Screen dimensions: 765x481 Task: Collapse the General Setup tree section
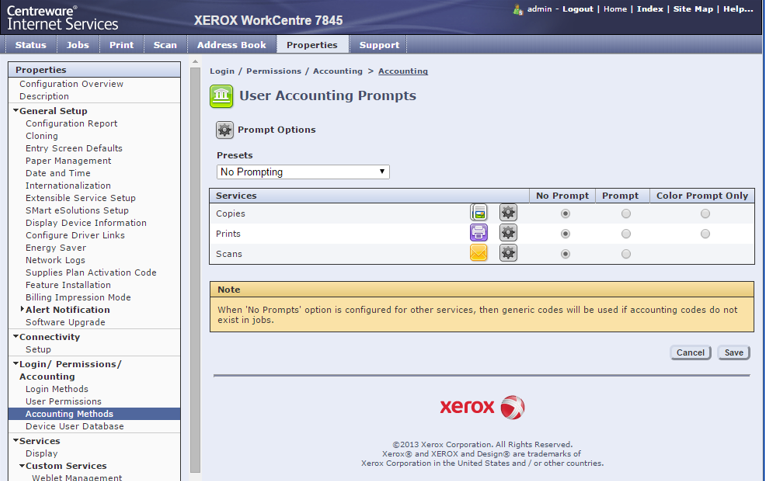[17, 111]
